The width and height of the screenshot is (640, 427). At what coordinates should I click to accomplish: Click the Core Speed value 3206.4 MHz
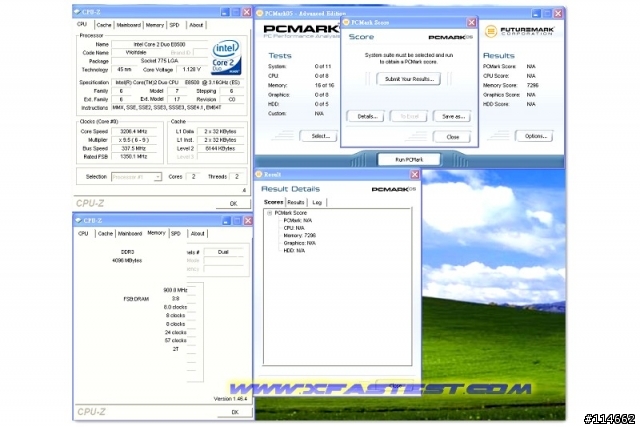click(133, 131)
